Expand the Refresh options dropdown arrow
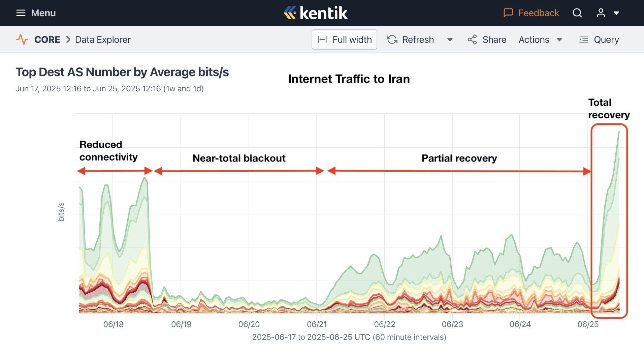 (450, 40)
